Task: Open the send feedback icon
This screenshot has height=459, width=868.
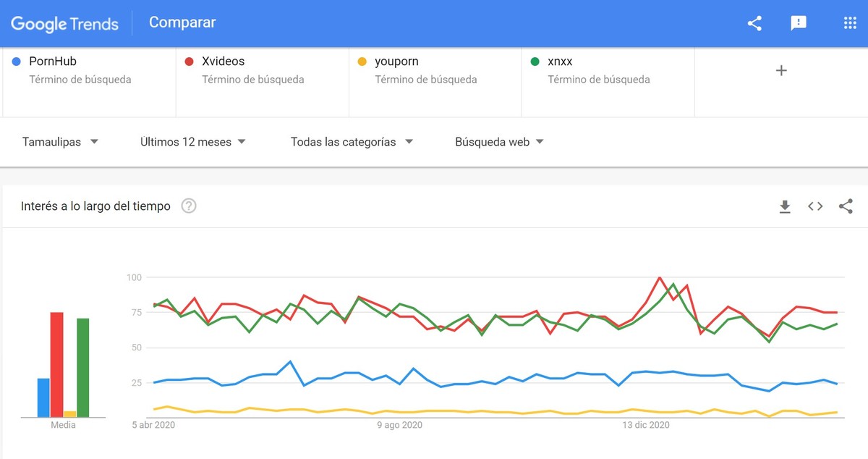Action: (799, 23)
